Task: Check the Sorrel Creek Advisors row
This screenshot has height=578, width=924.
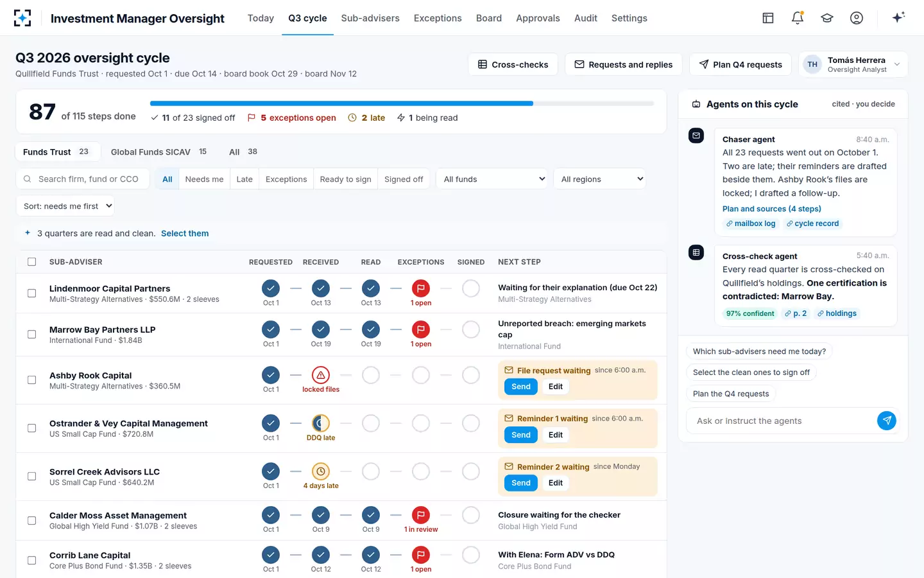Action: pos(31,477)
